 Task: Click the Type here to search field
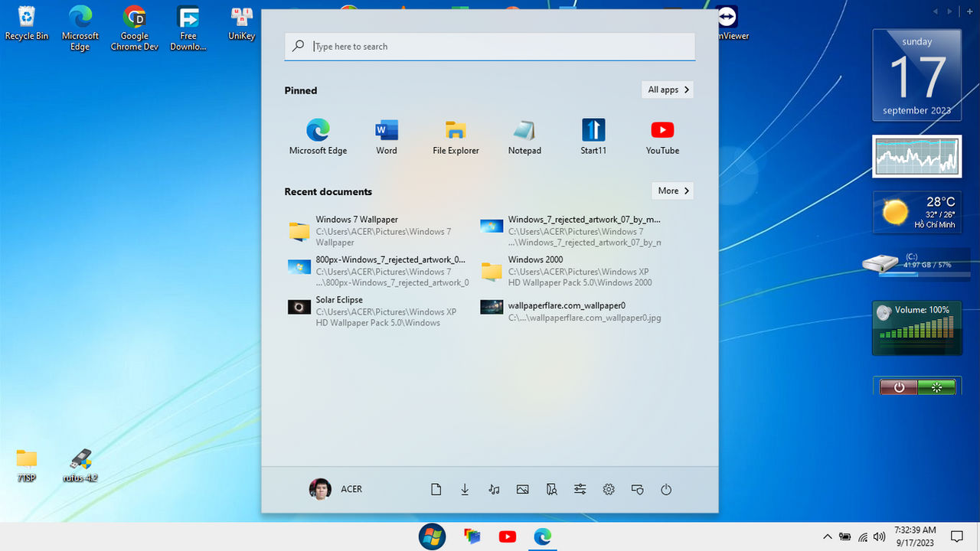(490, 46)
